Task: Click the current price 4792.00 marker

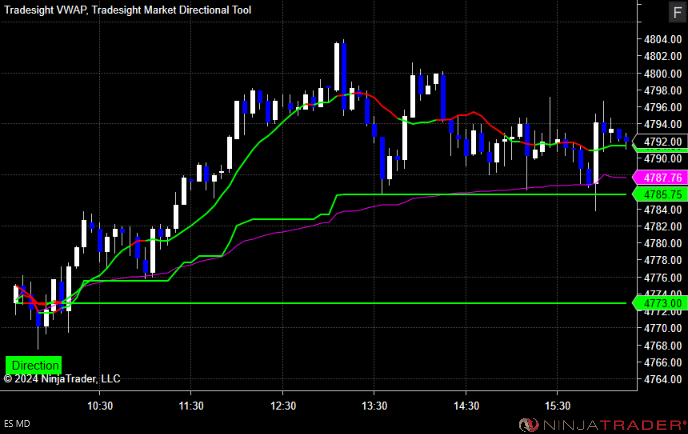Action: [660, 142]
